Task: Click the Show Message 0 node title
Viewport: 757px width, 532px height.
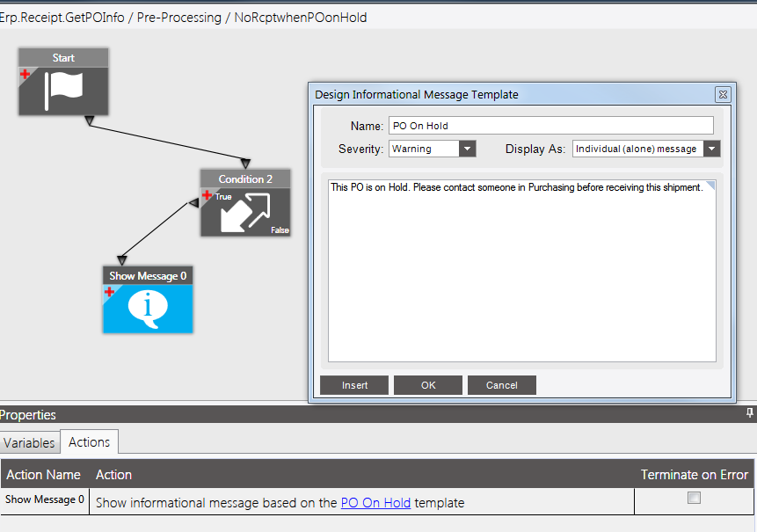Action: pyautogui.click(x=148, y=275)
